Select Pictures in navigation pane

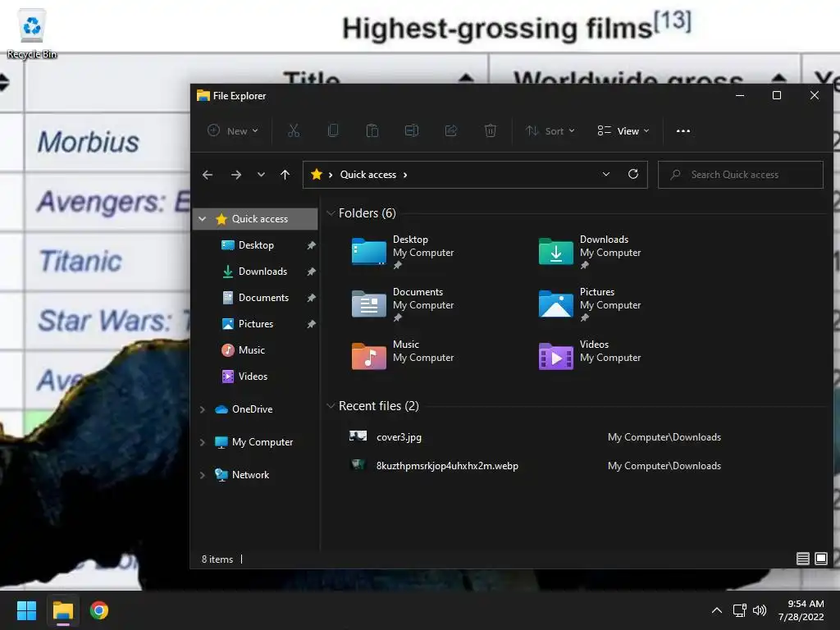tap(256, 323)
